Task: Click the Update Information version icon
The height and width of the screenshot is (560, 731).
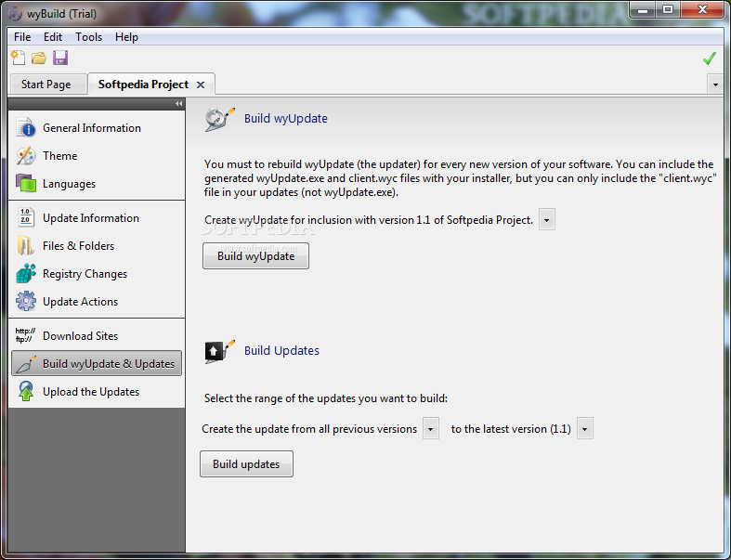Action: [x=26, y=217]
